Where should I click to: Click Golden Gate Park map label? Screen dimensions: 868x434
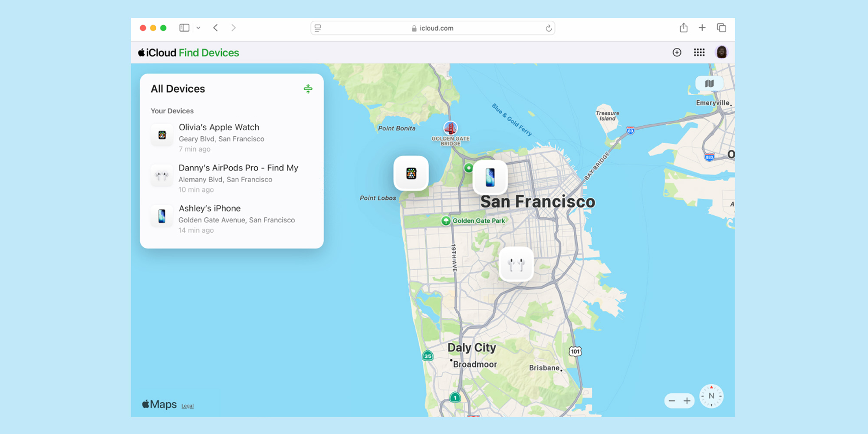tap(479, 221)
